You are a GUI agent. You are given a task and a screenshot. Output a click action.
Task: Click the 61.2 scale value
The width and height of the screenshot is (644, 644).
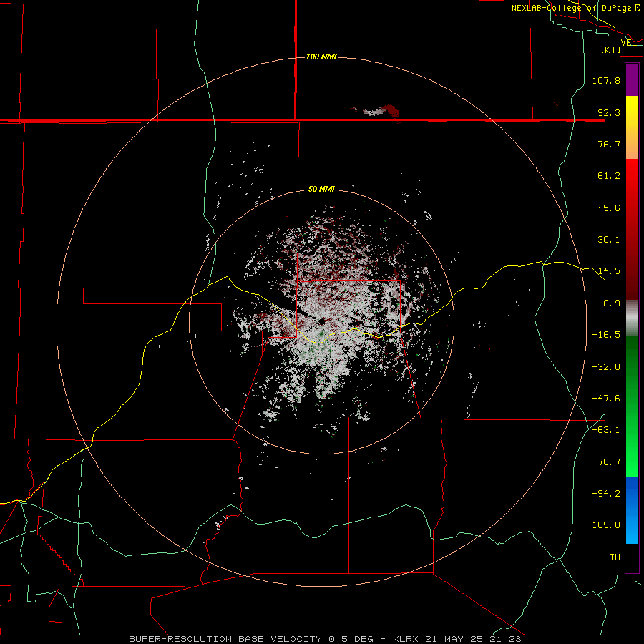click(x=609, y=176)
